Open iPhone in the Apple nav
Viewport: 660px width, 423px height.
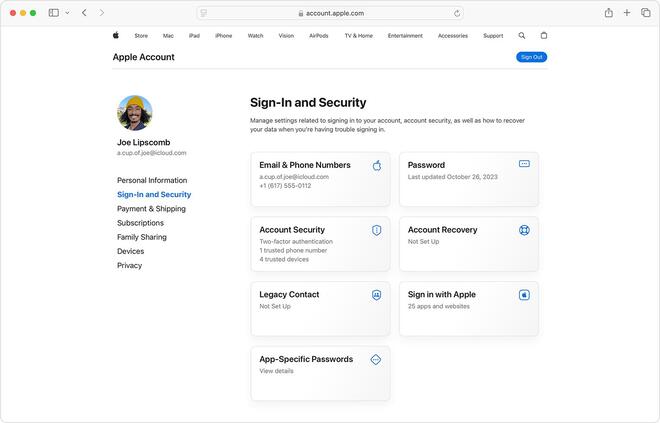224,36
